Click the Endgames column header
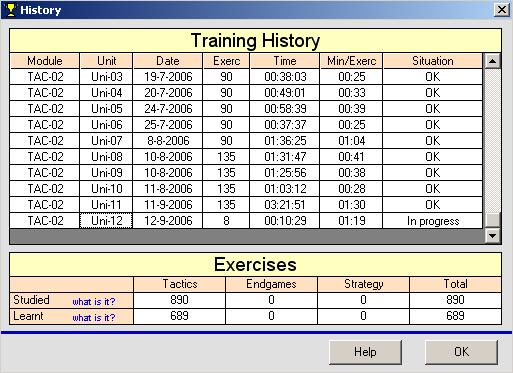The height and width of the screenshot is (373, 513). click(x=271, y=284)
